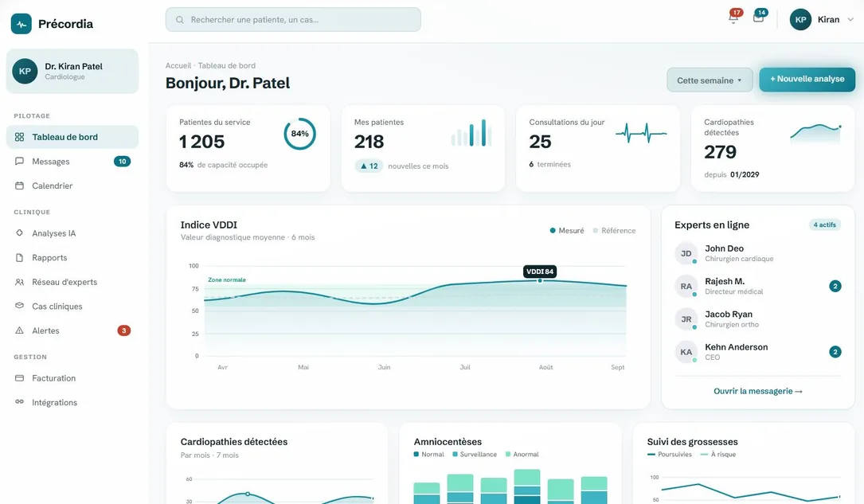Click the Alertes 3 badge
The height and width of the screenshot is (504, 864).
[124, 330]
